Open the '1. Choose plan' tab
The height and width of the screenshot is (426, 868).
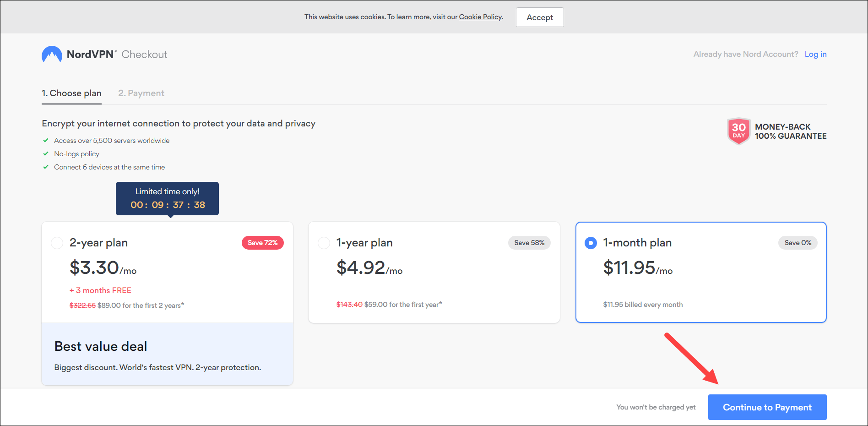click(71, 93)
